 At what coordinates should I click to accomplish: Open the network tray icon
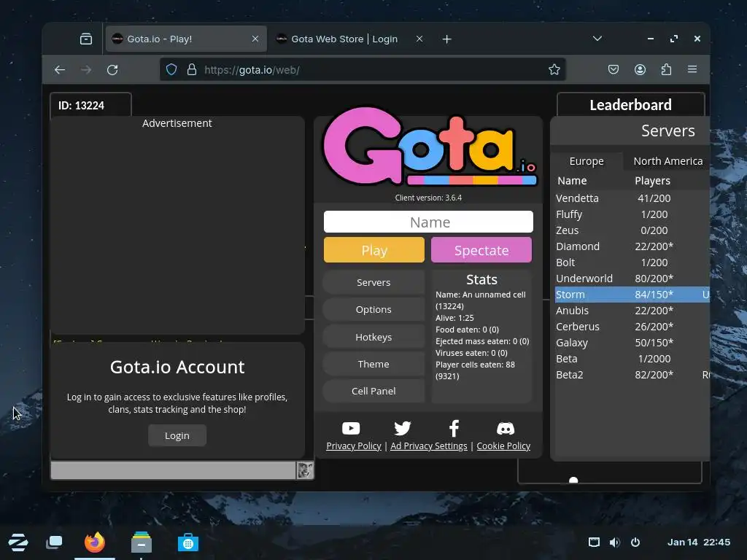[x=594, y=542]
